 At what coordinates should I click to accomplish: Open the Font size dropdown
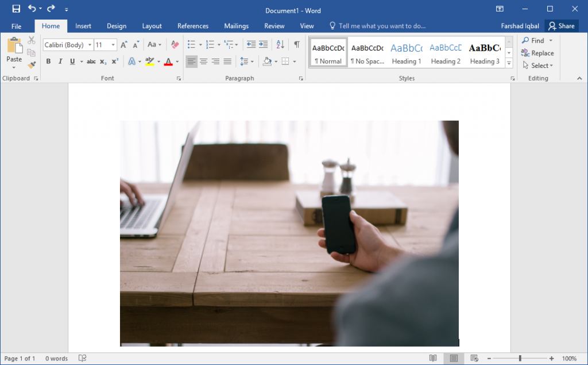coord(113,44)
